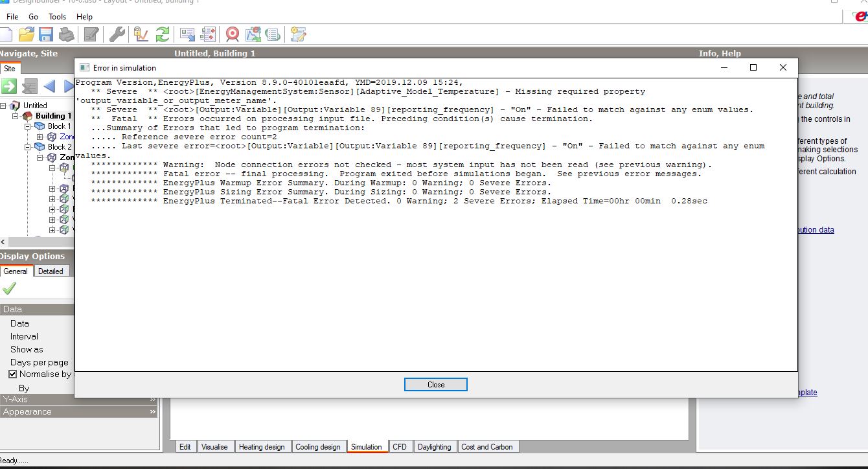Click the red arrows list icon
This screenshot has height=469, width=868.
click(208, 34)
